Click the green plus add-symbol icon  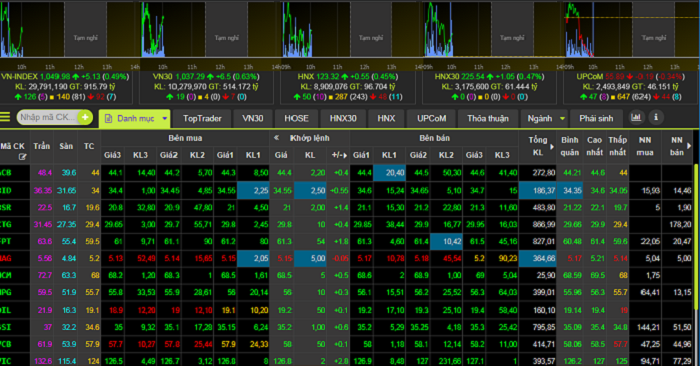pos(85,117)
